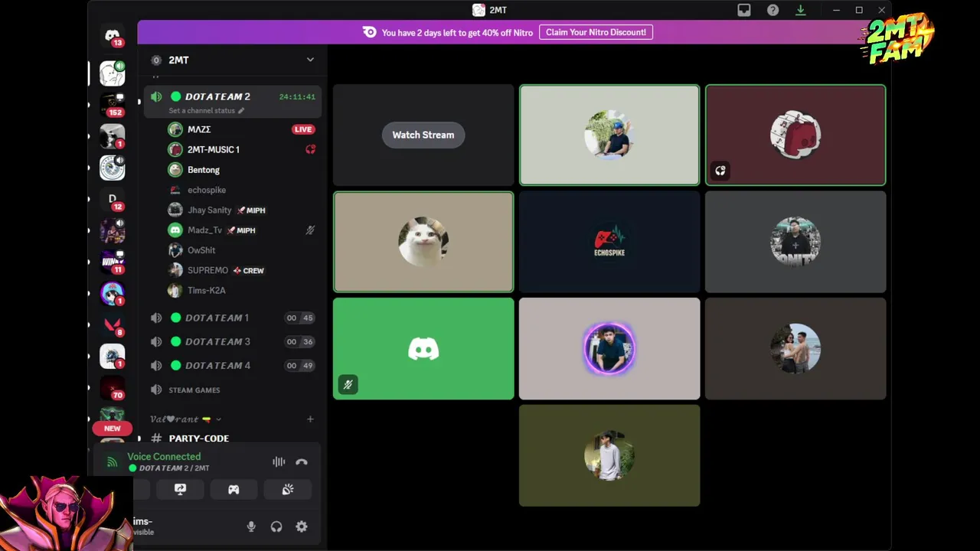The width and height of the screenshot is (980, 551).
Task: Disconnect from voice with the hang-up icon
Action: 302,462
